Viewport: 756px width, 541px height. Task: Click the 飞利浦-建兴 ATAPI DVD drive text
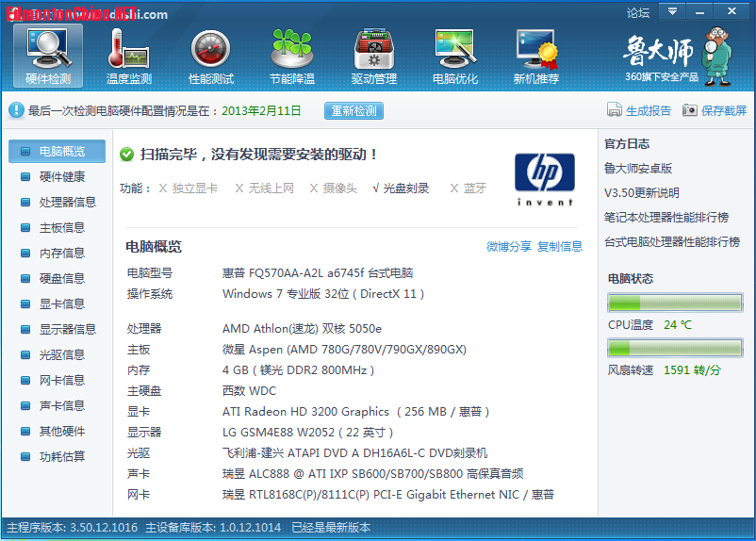pos(354,453)
